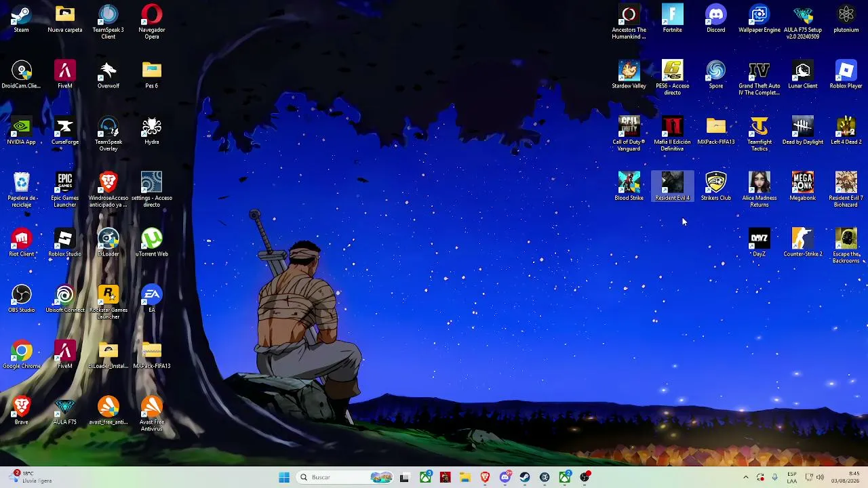The height and width of the screenshot is (488, 868).
Task: Launch Lunar Client desktop icon
Action: (x=803, y=75)
